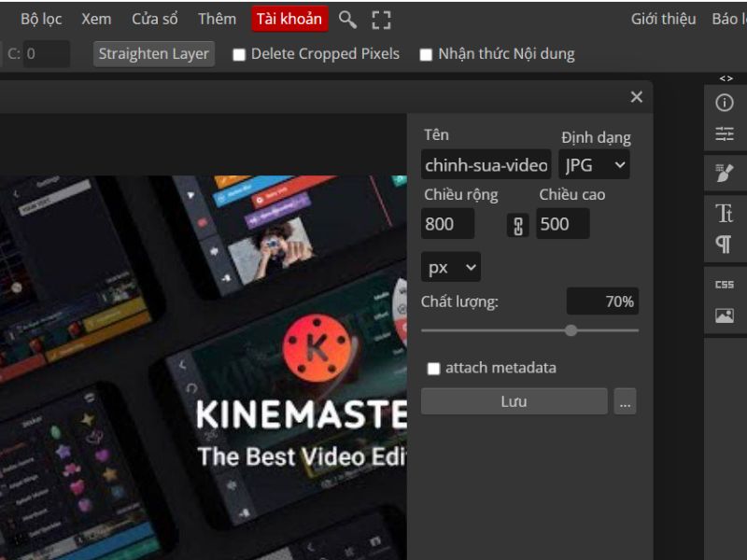Viewport: 747px width, 560px height.
Task: Click the Chiều cao height field
Action: point(563,224)
